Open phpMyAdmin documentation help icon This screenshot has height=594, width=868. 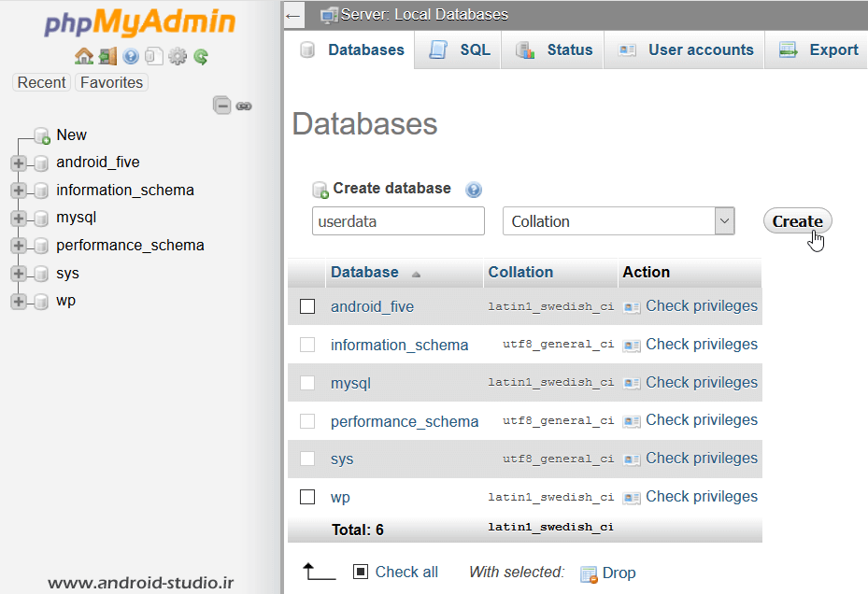(131, 56)
